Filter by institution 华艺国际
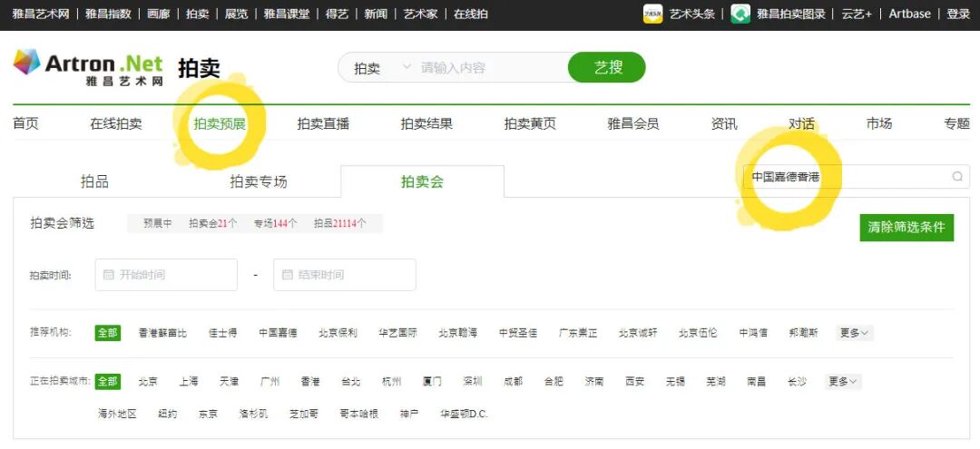Screen dimensions: 980x449 (x=398, y=333)
